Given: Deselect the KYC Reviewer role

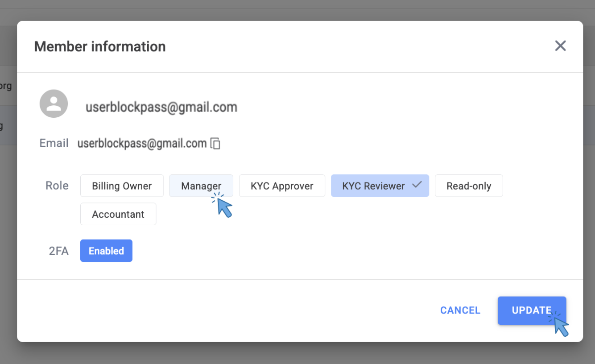Looking at the screenshot, I should [373, 186].
